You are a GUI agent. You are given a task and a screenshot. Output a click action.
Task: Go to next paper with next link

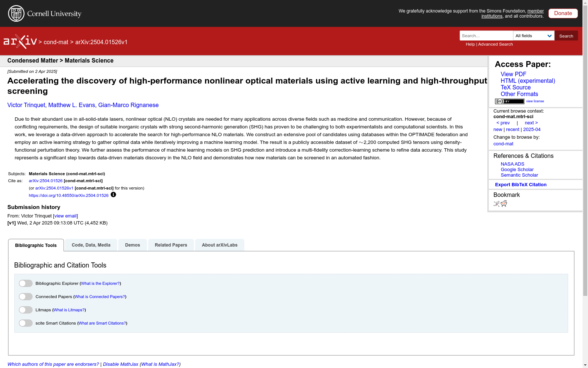[531, 123]
